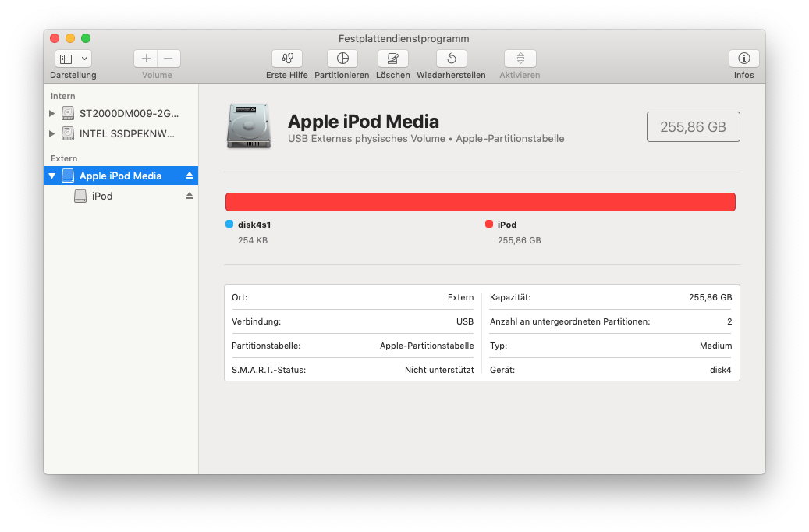Open the Darstellung dropdown chevron
This screenshot has width=809, height=532.
84,59
